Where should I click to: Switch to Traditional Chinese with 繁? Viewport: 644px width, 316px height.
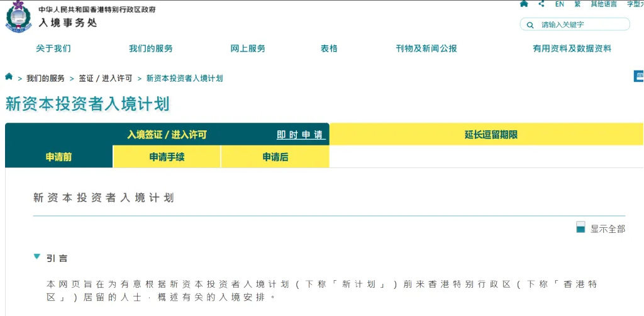pyautogui.click(x=577, y=4)
